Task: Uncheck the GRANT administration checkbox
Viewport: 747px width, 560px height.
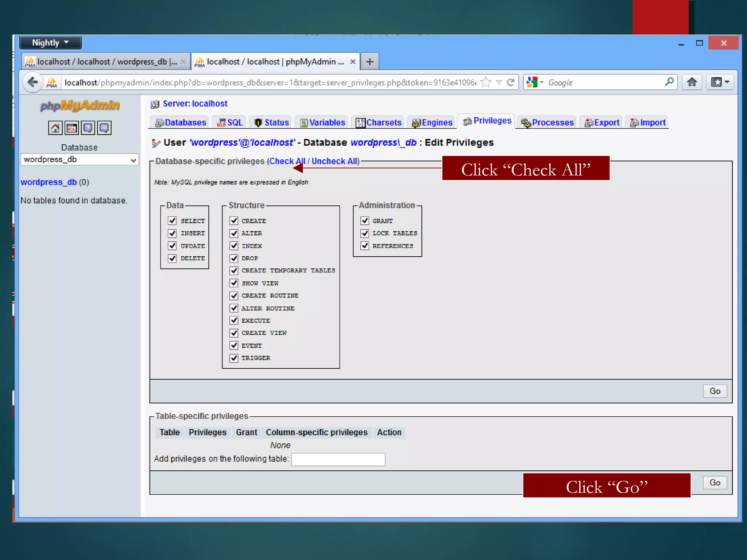Action: pos(364,221)
